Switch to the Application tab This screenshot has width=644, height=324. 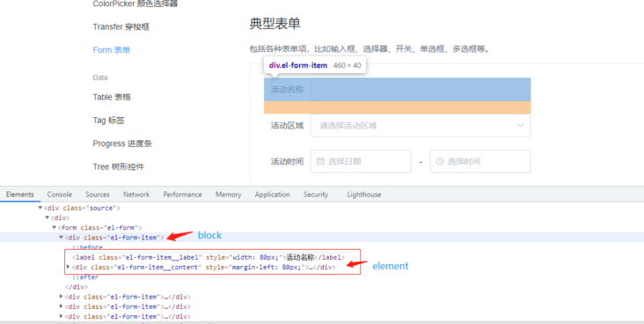click(x=273, y=195)
